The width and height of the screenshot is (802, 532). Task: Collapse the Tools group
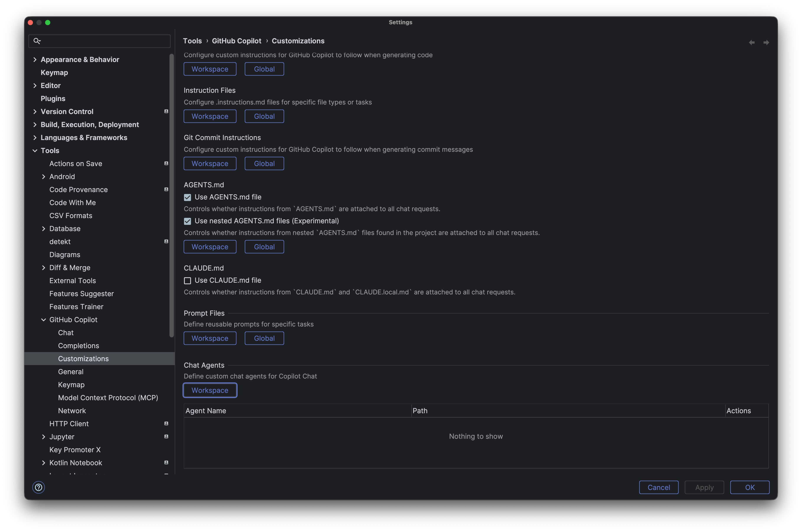pos(35,151)
